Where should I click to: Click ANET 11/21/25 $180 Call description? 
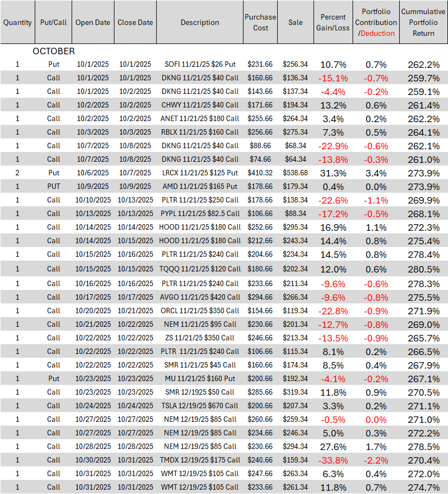coord(200,118)
